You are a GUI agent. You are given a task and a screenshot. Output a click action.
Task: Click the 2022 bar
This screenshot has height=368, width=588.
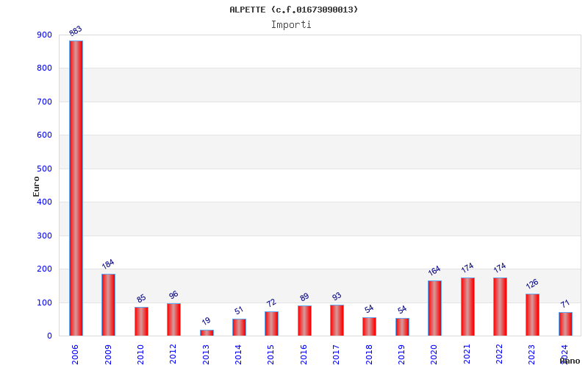[x=500, y=307]
